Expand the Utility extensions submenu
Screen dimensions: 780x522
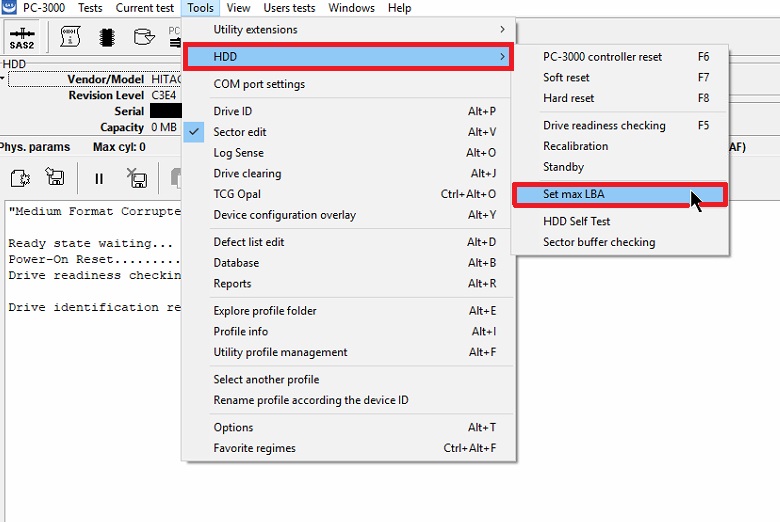pos(349,29)
